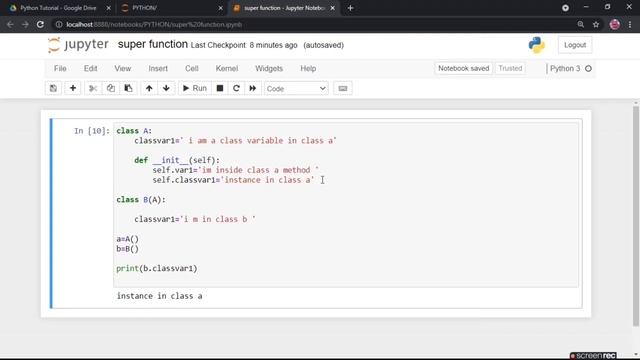Switch to the Python Tutorial Google Drive tab
The height and width of the screenshot is (360, 640).
(57, 8)
